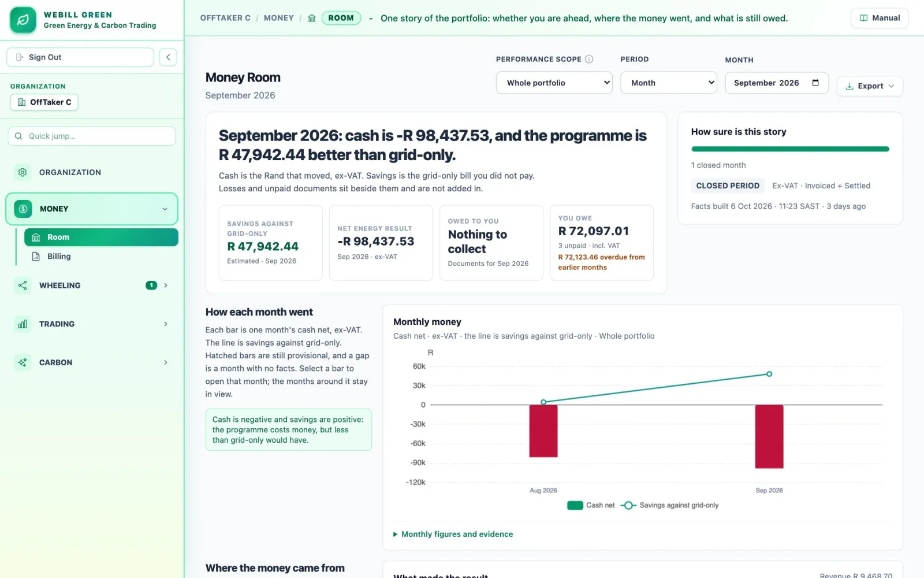Open the Billing page in sidebar
The width and height of the screenshot is (924, 578).
point(101,256)
